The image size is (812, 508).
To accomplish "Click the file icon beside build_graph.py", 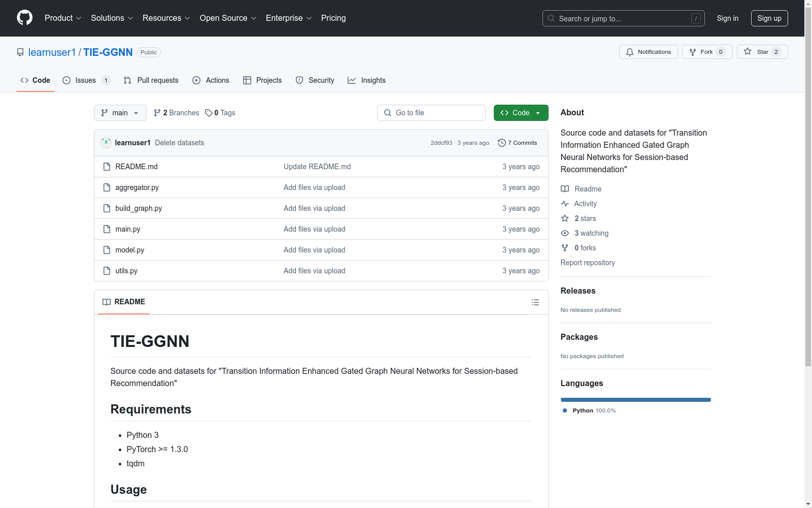I will point(107,208).
